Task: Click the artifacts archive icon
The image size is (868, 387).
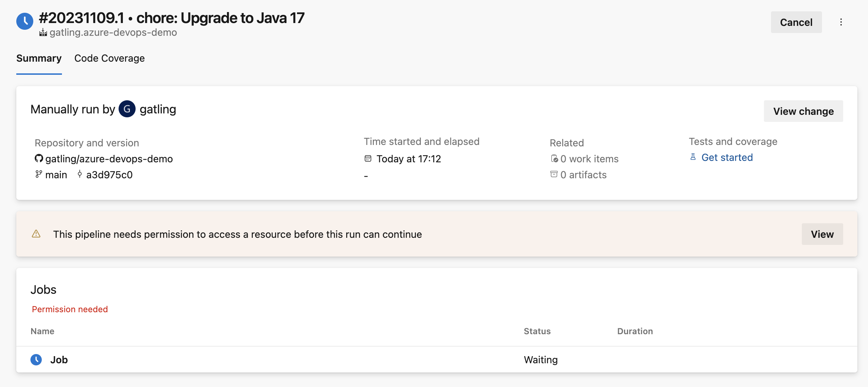Action: [554, 174]
